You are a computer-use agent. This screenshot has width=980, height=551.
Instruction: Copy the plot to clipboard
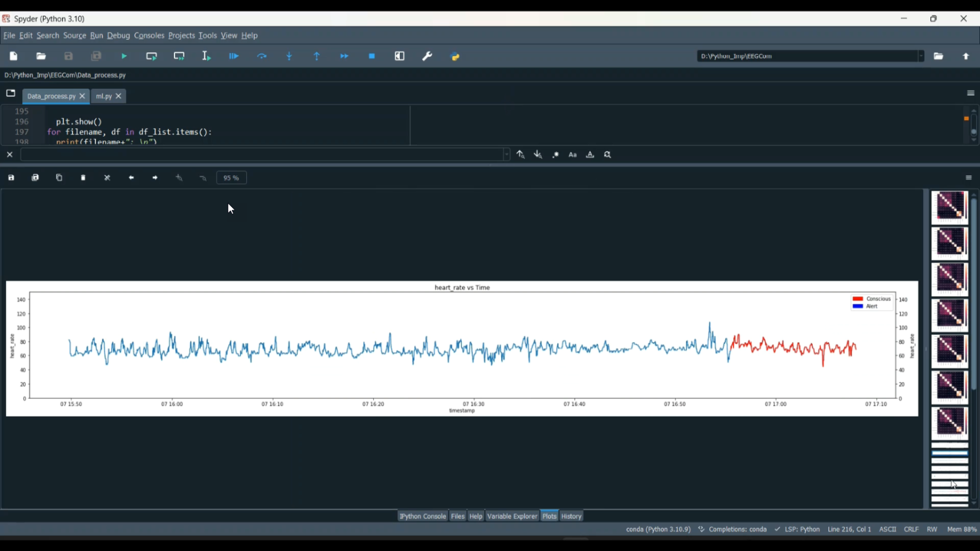pyautogui.click(x=59, y=178)
